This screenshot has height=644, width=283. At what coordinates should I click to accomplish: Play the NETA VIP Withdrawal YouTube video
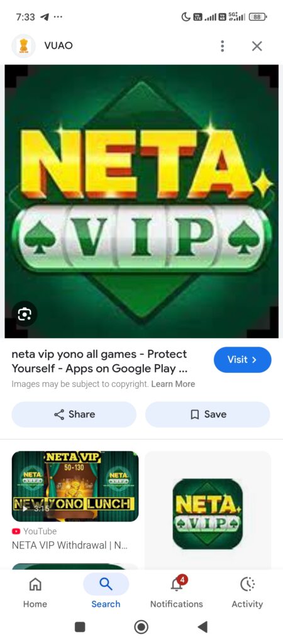(75, 486)
